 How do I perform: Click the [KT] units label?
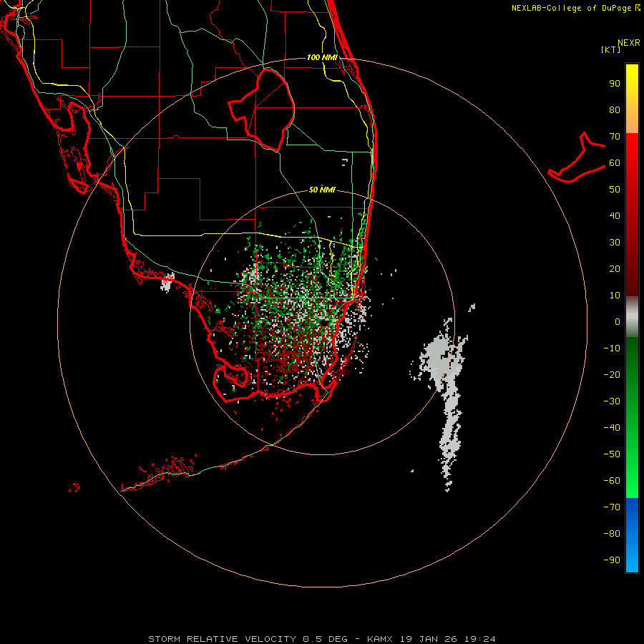(610, 49)
